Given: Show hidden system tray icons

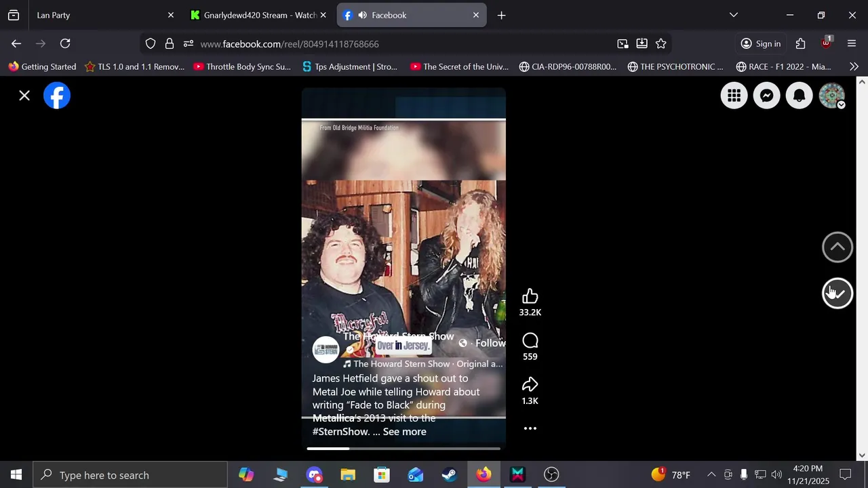Looking at the screenshot, I should pos(711,474).
